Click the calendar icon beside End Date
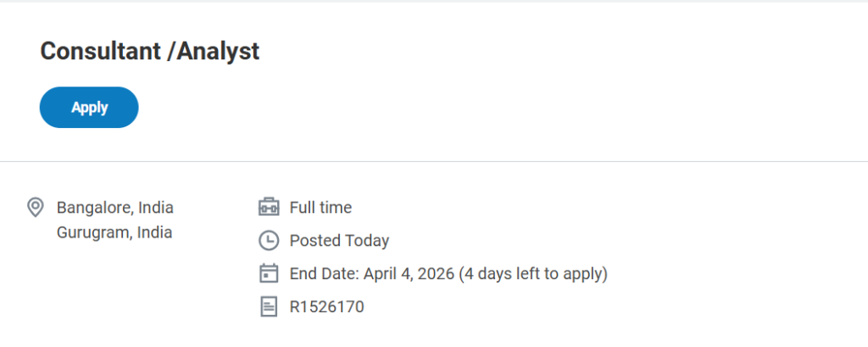The image size is (868, 347). (268, 273)
